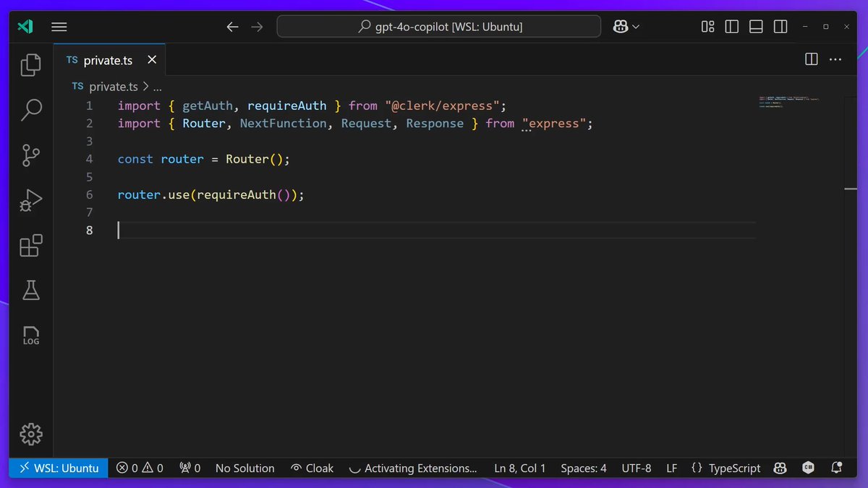Open the Manage gear settings menu

[31, 434]
